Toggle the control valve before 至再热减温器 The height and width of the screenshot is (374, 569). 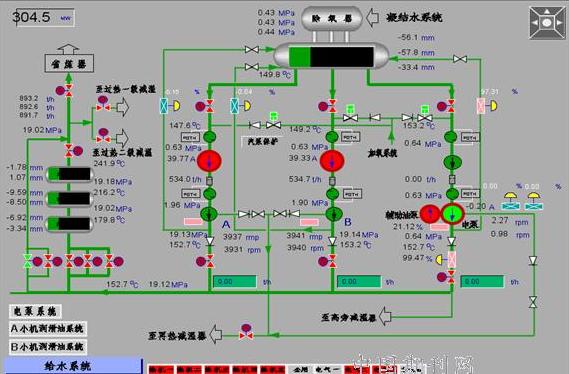point(246,332)
